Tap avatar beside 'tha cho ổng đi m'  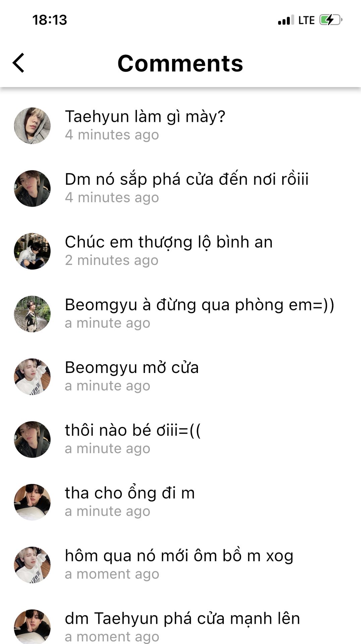click(x=32, y=502)
